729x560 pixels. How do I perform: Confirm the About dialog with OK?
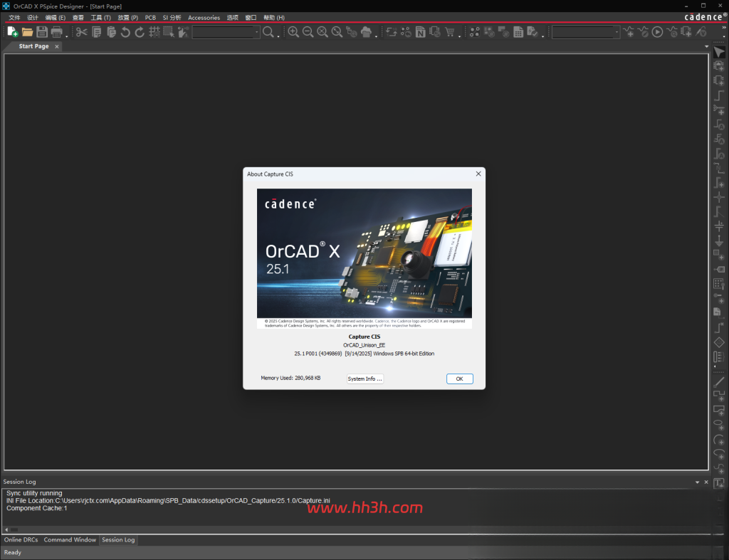pos(459,379)
